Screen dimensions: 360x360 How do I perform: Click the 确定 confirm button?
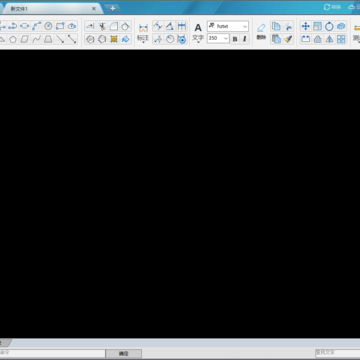pos(124,353)
